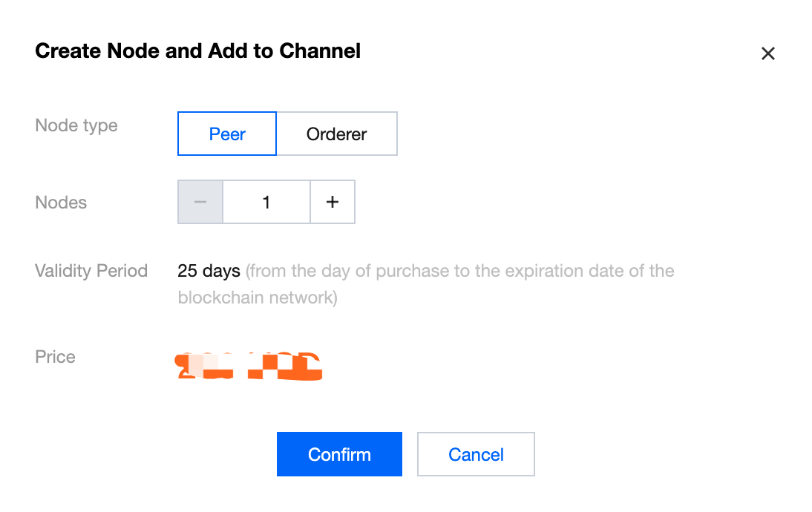
Task: Click the word "Channel" in dialog title
Action: [320, 51]
